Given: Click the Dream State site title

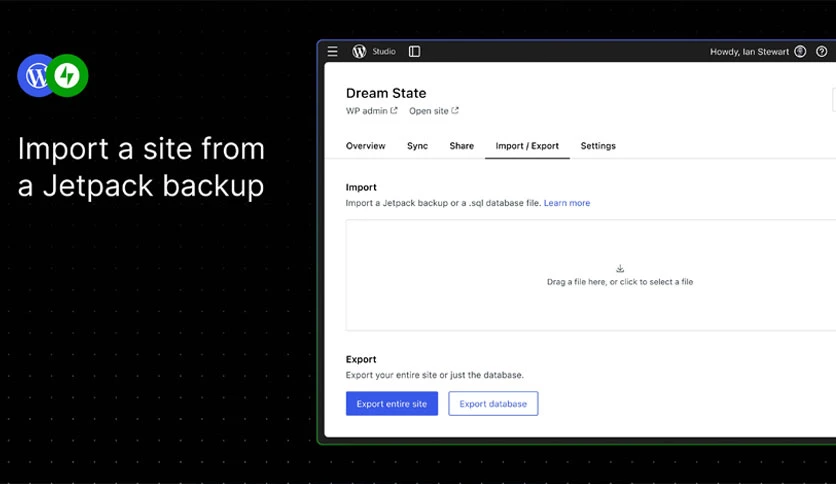Looking at the screenshot, I should click(x=386, y=93).
